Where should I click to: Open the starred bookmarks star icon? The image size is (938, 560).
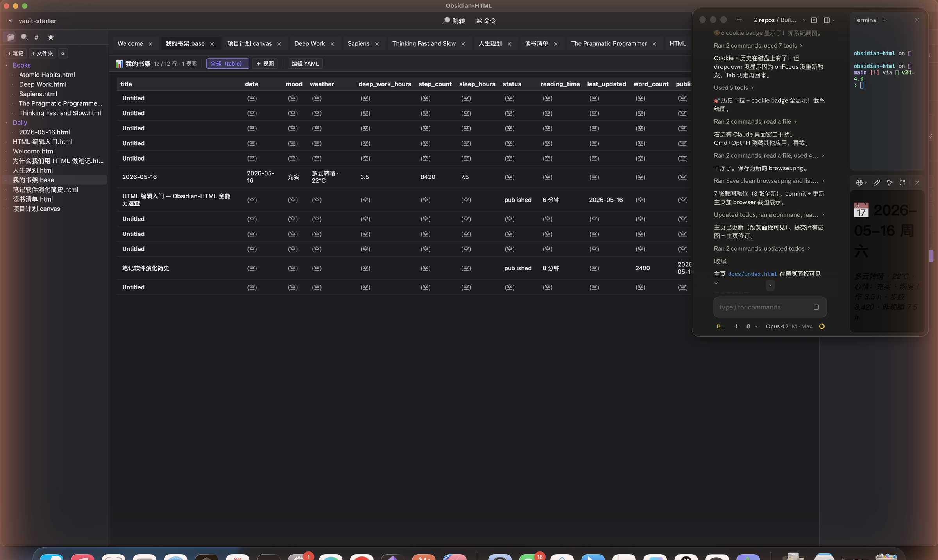click(x=51, y=37)
